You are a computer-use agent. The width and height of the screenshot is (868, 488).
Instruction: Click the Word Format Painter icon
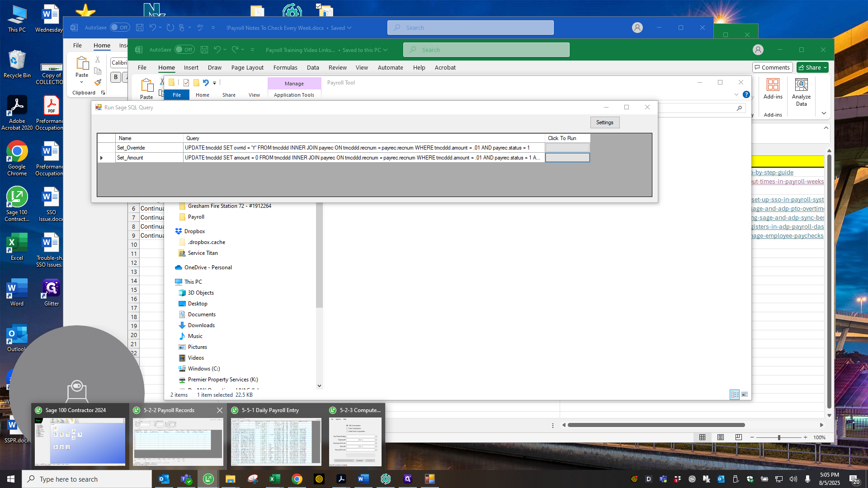tap(98, 83)
